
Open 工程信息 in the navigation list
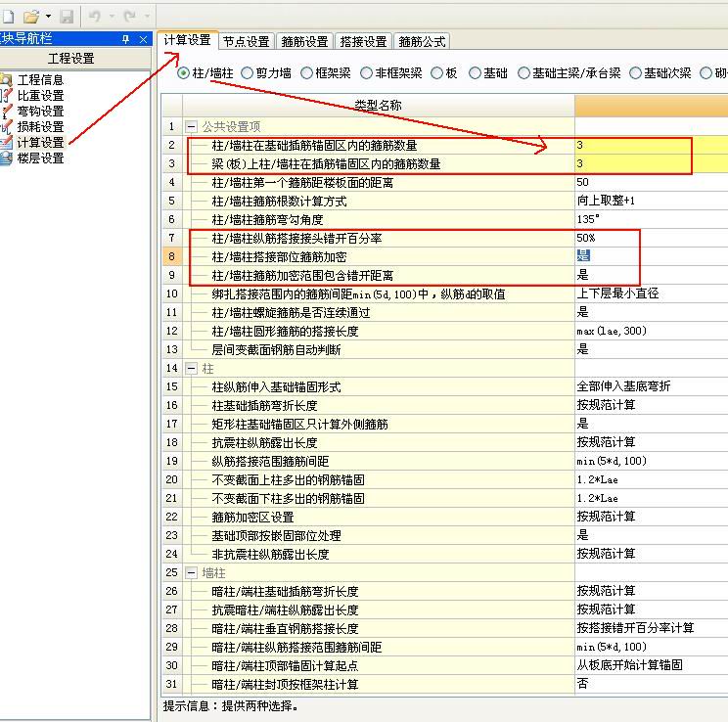[x=40, y=80]
